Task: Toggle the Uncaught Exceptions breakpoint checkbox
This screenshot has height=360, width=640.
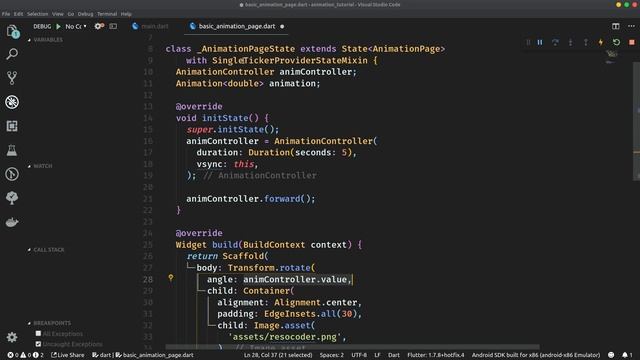Action: [38, 344]
